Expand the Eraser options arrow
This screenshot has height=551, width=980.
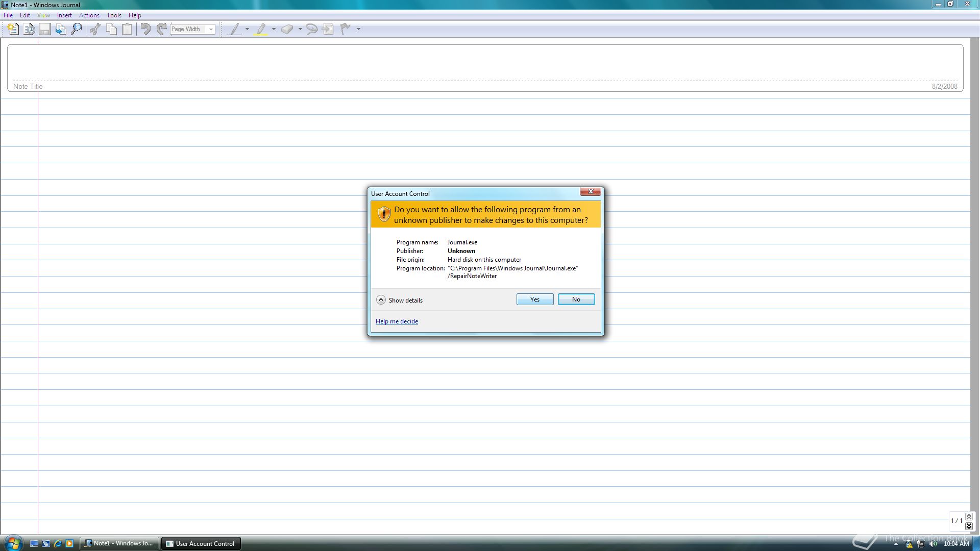click(300, 29)
